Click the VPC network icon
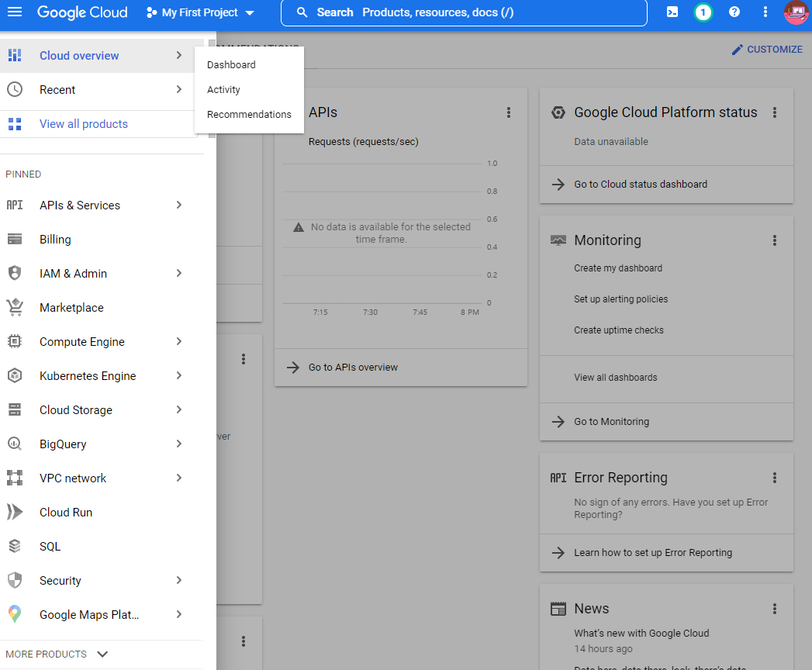This screenshot has height=670, width=812. tap(15, 478)
